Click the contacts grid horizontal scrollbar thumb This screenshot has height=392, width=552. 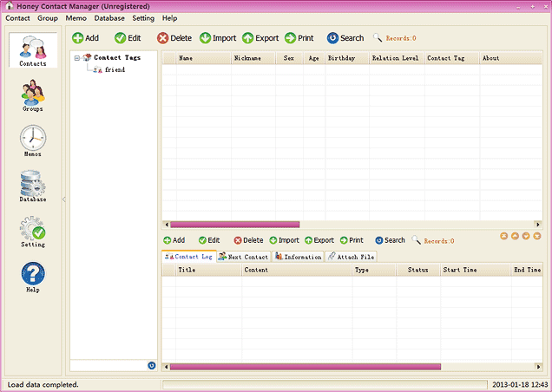pos(235,225)
